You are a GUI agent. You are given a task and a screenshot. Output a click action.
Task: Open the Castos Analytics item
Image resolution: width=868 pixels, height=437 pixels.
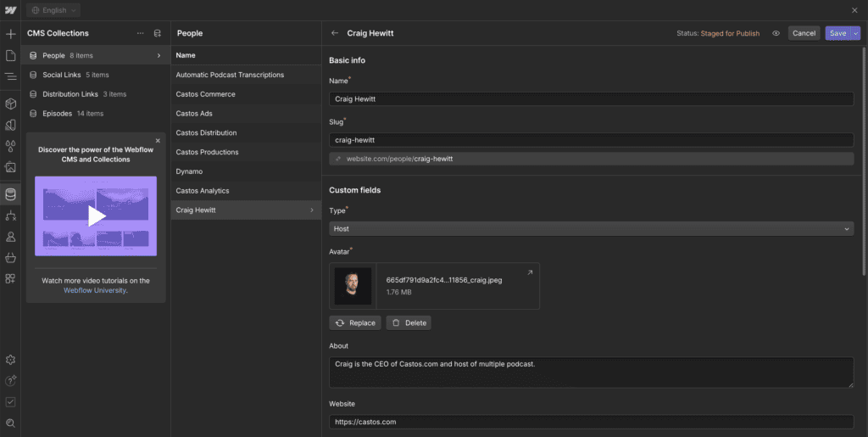pyautogui.click(x=202, y=191)
